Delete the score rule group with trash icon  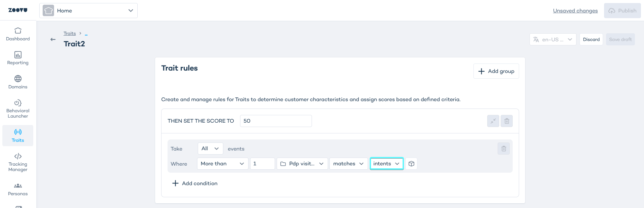506,121
